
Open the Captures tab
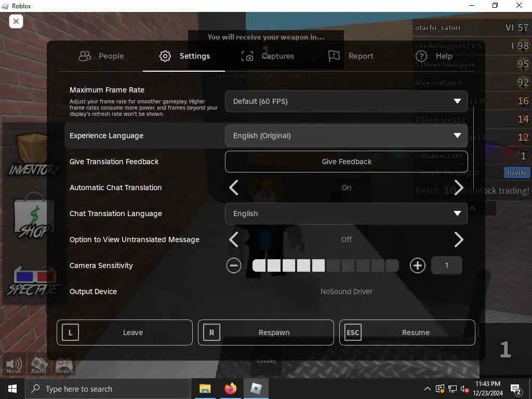click(x=268, y=56)
